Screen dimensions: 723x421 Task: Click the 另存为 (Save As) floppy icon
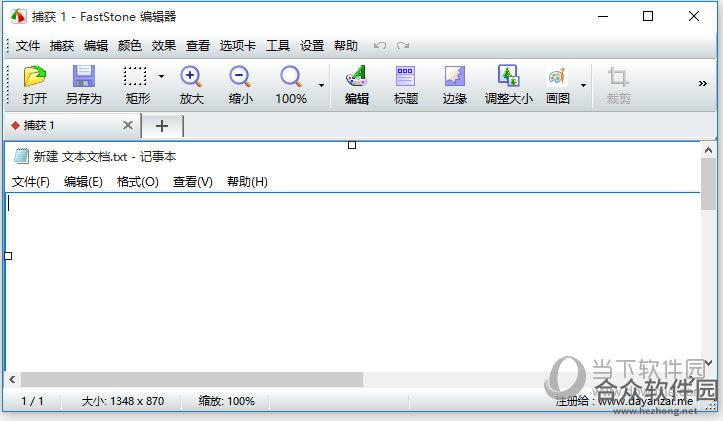83,76
